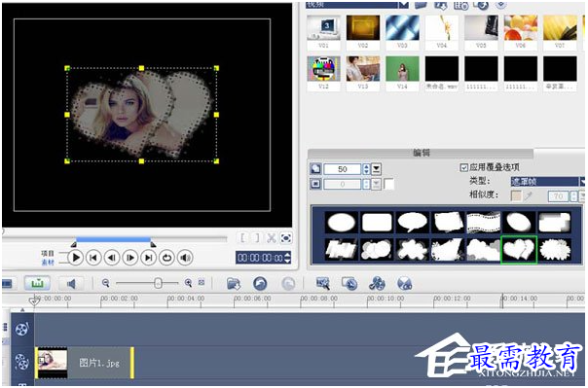Viewport: 588px width, 388px height.
Task: Choose the oval mask frame
Action: [x=341, y=222]
